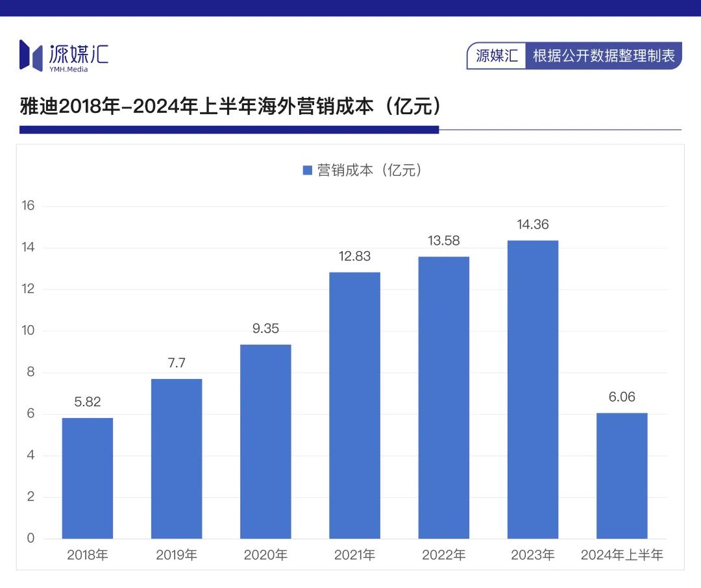Click the 16 y-axis tick label
The height and width of the screenshot is (588, 701).
(28, 206)
